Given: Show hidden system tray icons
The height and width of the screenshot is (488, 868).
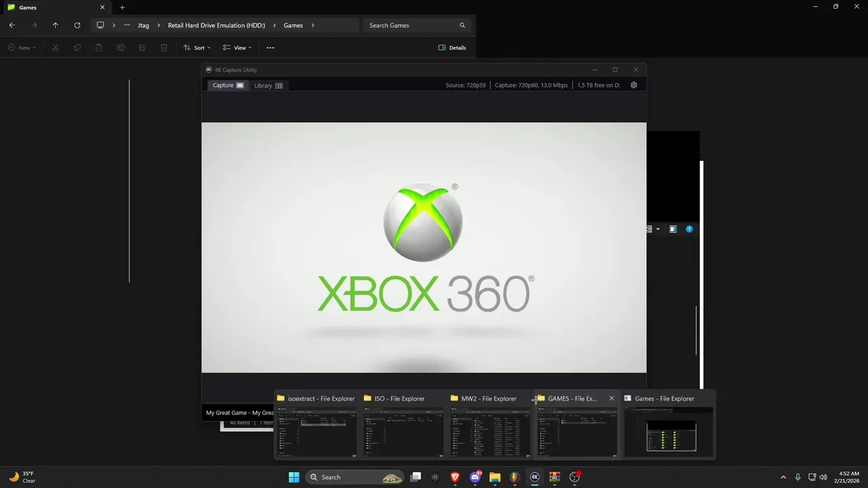Looking at the screenshot, I should coord(783,477).
